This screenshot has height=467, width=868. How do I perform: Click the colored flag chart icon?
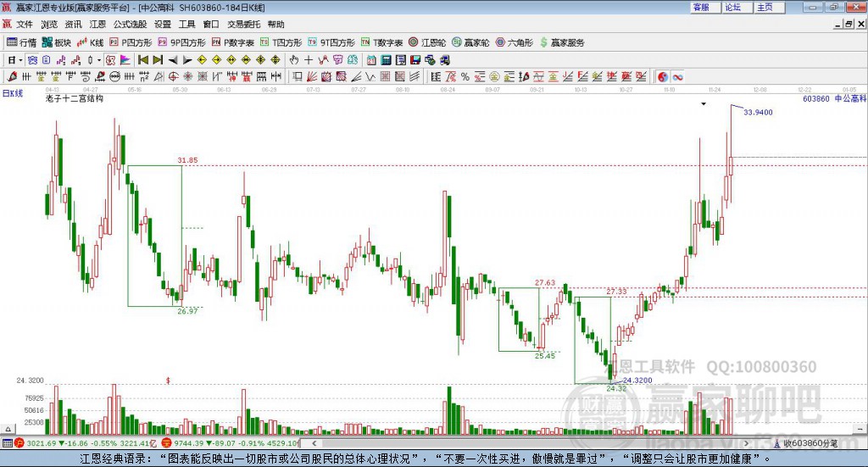coord(125,60)
